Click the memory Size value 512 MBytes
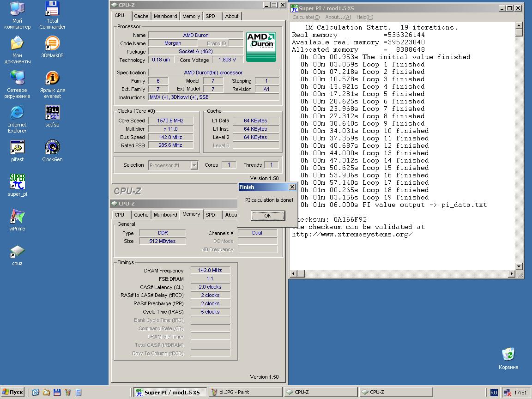 163,241
